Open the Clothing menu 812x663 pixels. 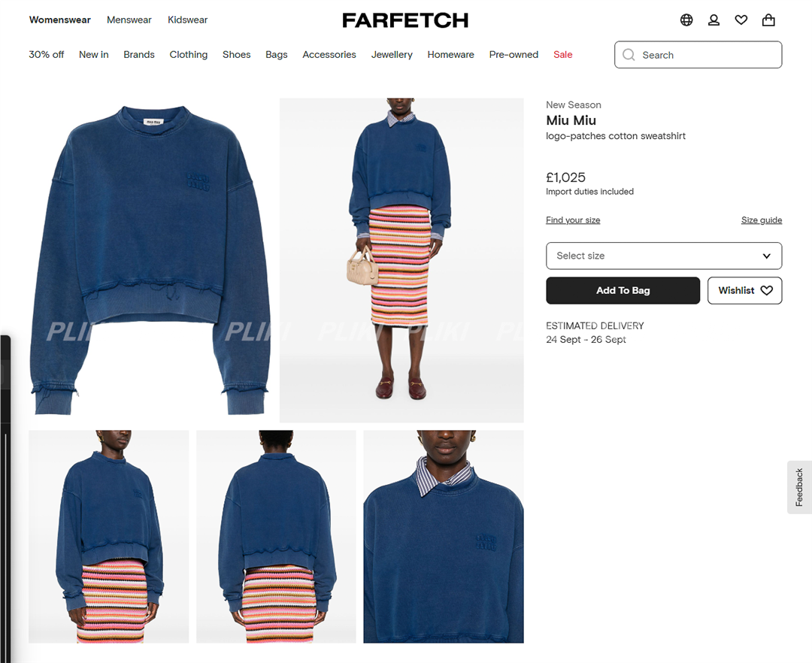point(189,54)
